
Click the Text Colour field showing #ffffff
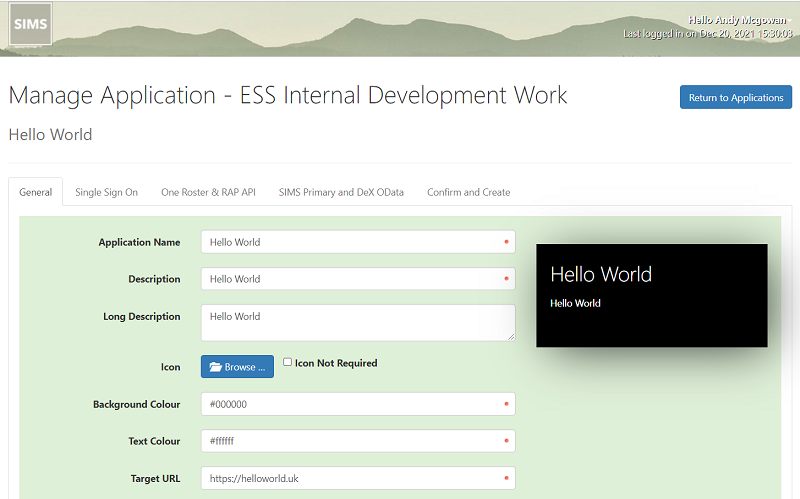(x=358, y=441)
